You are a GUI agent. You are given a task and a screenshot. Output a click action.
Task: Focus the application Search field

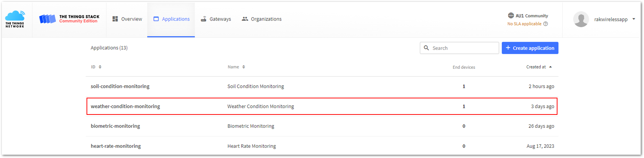tap(459, 48)
